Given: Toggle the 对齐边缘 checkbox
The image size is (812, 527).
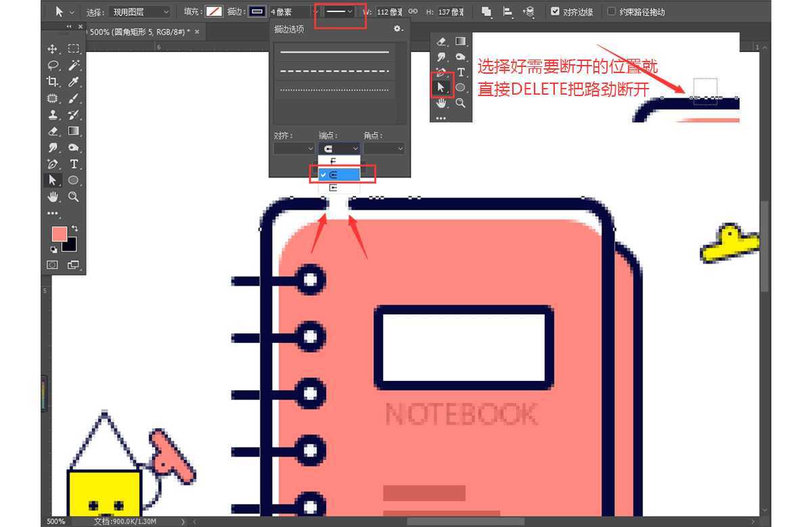Looking at the screenshot, I should (x=556, y=12).
